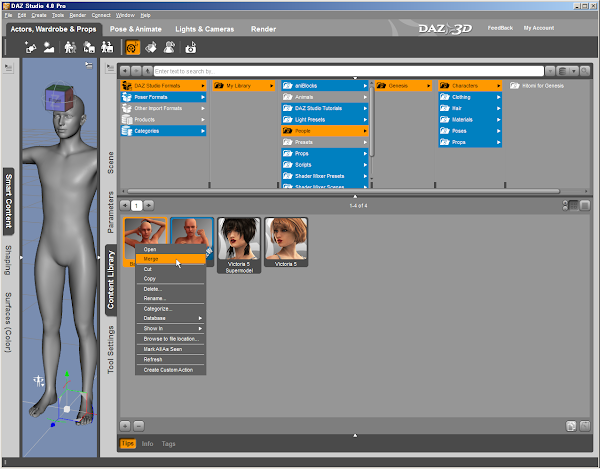The image size is (600, 469).
Task: Click the FeedBack link
Action: (500, 28)
